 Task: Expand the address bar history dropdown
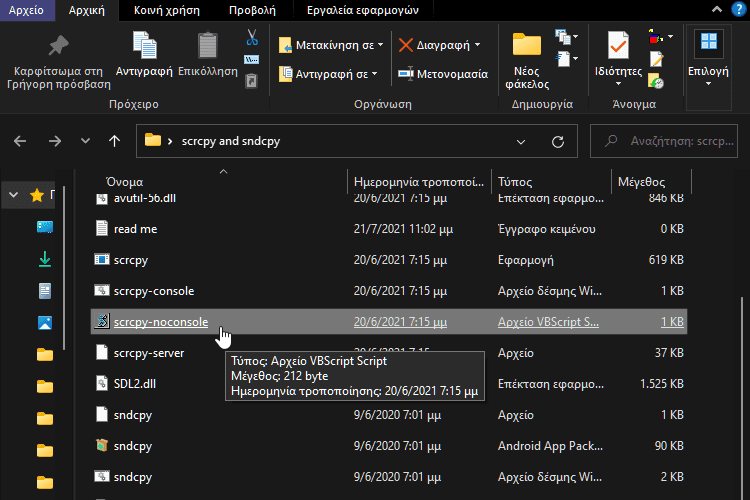521,142
